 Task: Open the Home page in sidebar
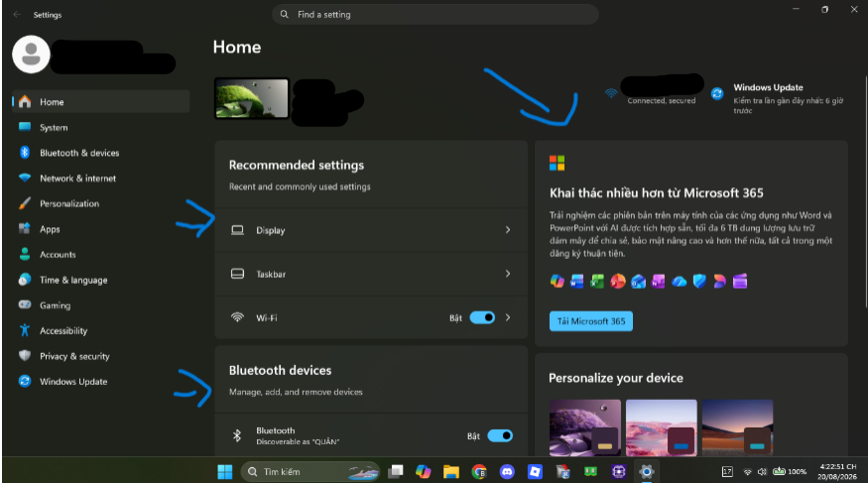click(101, 102)
